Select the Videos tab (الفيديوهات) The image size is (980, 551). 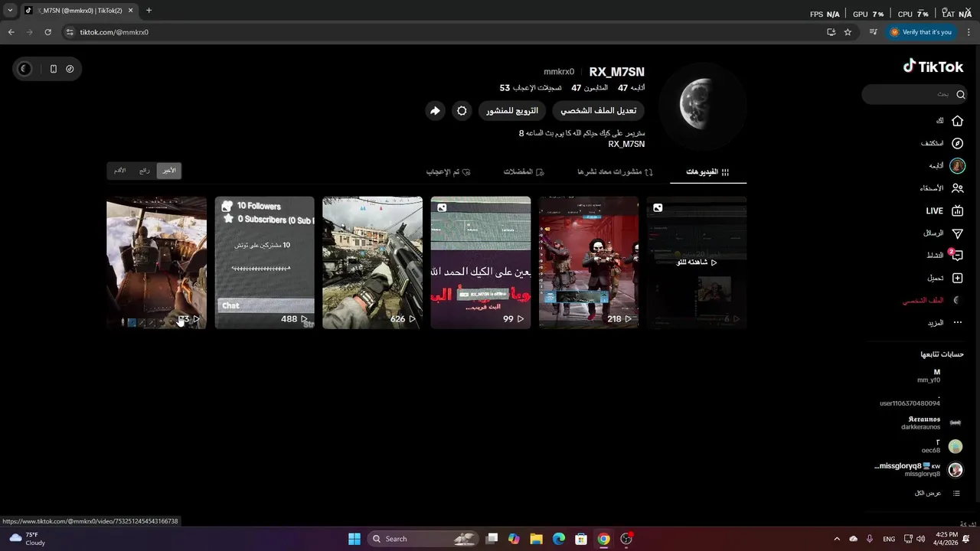pyautogui.click(x=707, y=172)
